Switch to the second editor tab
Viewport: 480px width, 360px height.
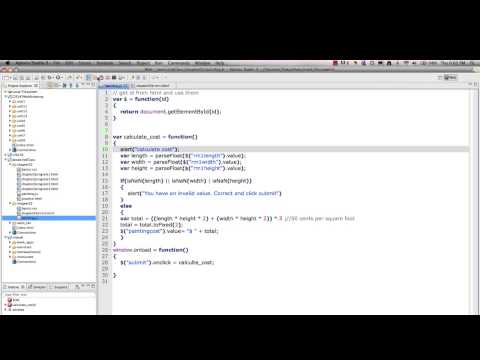[x=153, y=86]
